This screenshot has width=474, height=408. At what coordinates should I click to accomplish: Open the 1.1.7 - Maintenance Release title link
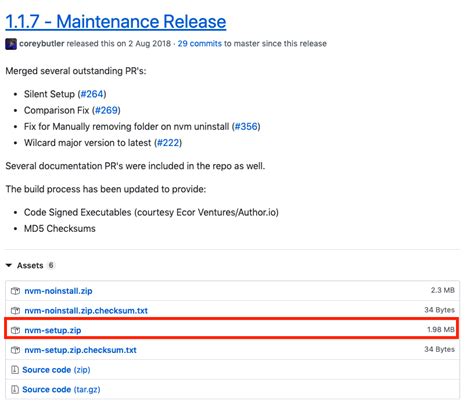116,22
